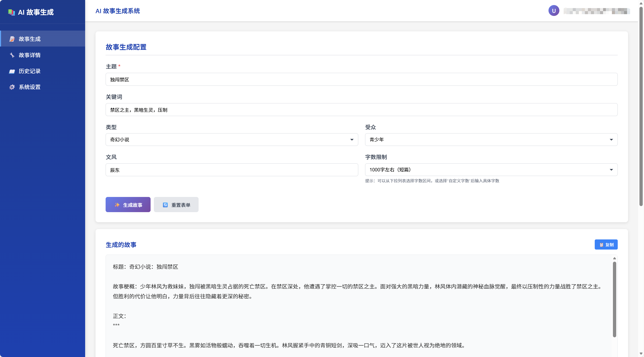Click into the 主题 input field
Screen dimensions: 644x357
click(x=361, y=79)
